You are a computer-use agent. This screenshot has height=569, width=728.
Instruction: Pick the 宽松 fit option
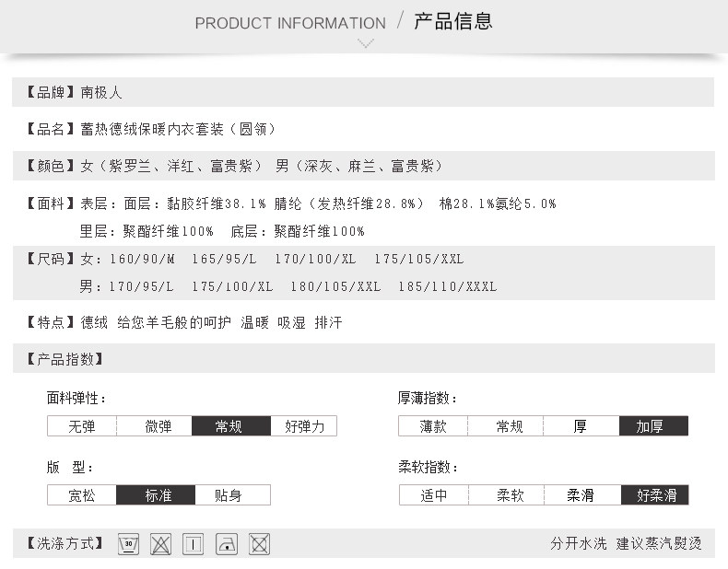tap(81, 495)
